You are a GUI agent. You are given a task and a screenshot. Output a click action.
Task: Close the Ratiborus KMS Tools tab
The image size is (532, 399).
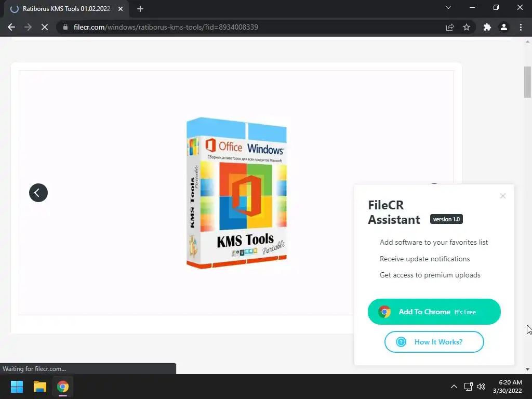121,9
